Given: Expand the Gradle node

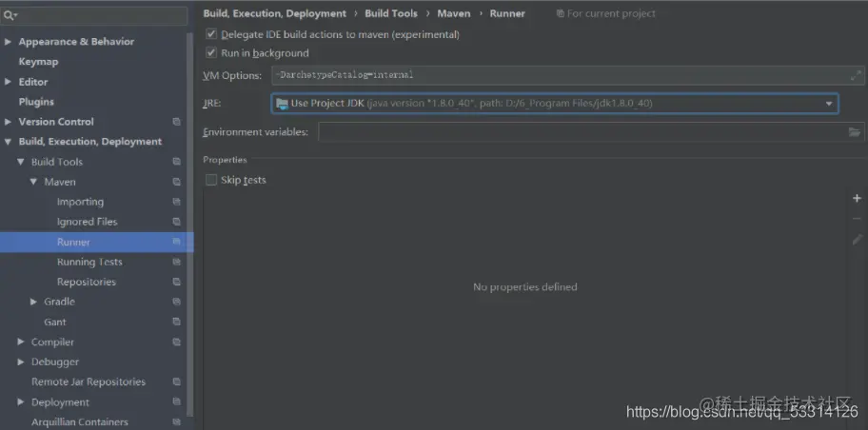Looking at the screenshot, I should [x=33, y=302].
